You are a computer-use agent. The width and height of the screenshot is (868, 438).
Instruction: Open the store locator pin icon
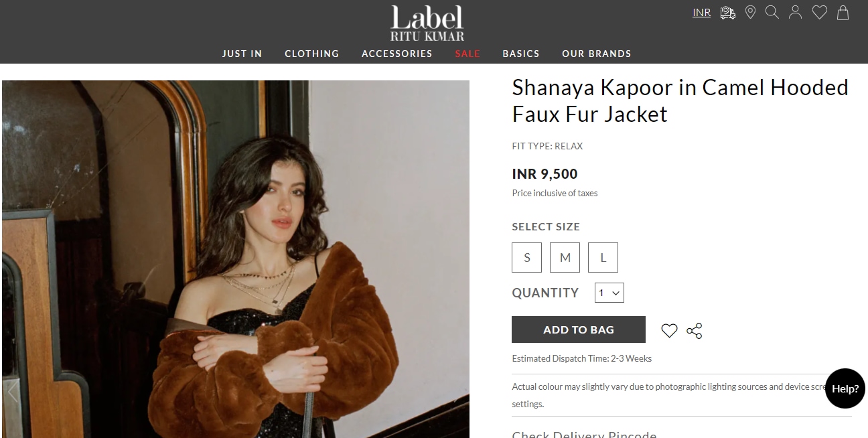pos(750,13)
